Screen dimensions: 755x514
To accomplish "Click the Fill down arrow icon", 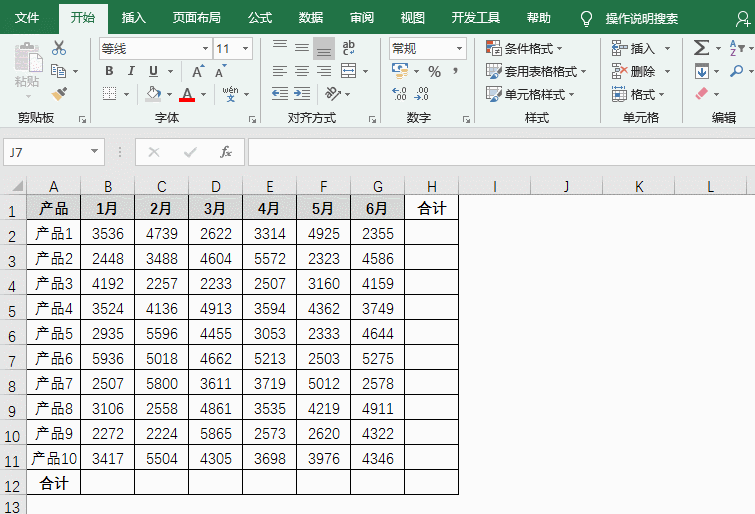I will click(x=702, y=71).
